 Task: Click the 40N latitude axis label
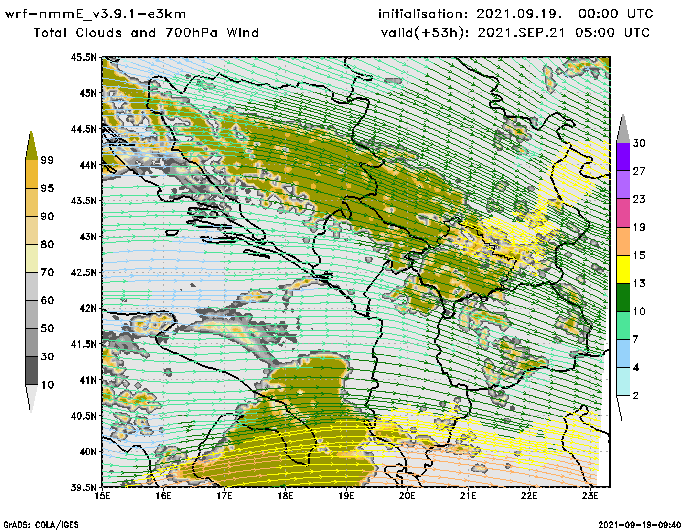[88, 451]
